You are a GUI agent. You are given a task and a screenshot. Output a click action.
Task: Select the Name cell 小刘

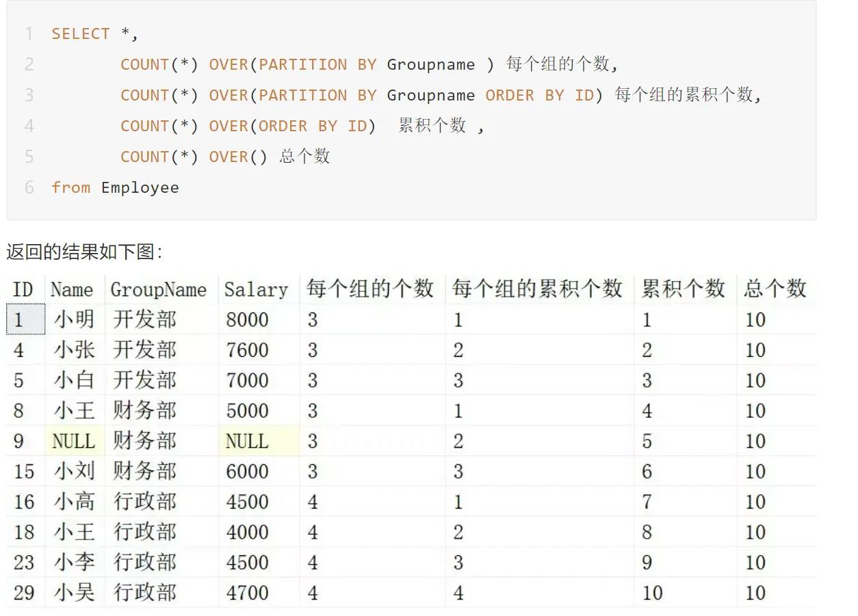point(75,471)
